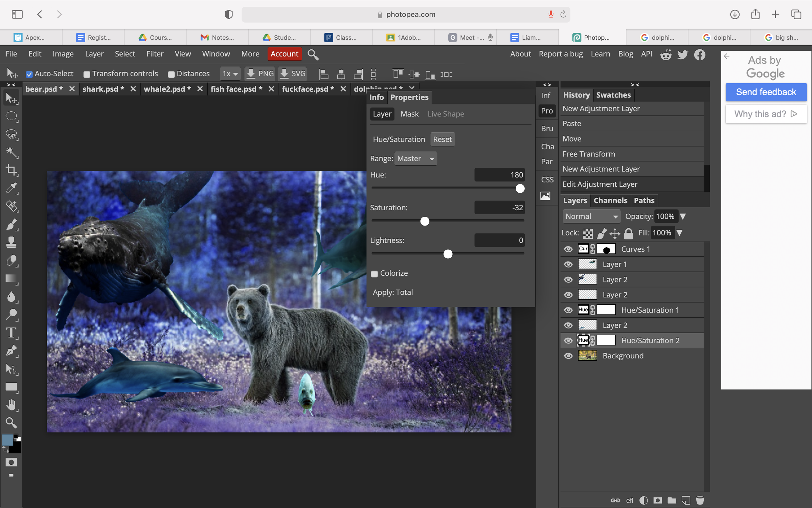812x508 pixels.
Task: Select the Move tool
Action: [11, 98]
